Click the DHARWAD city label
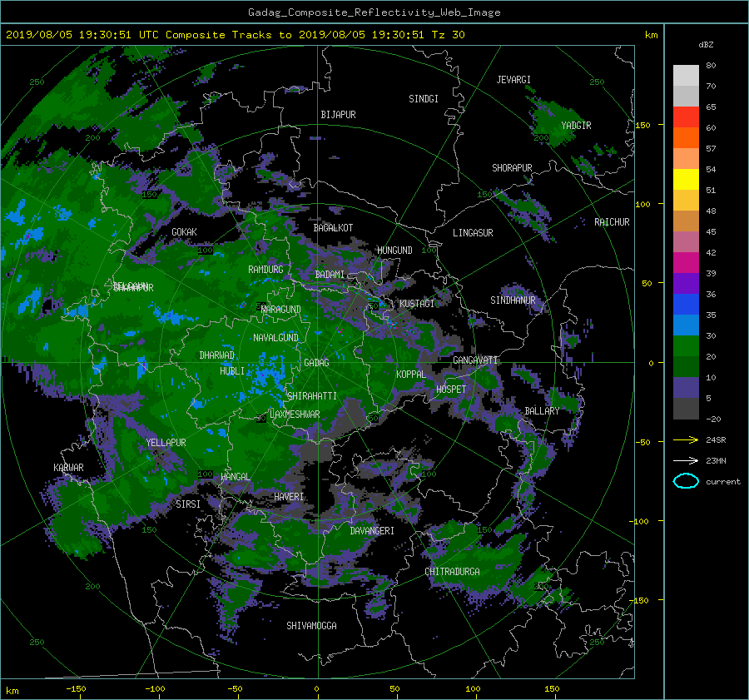Screen dimensions: 749x700 tap(217, 355)
